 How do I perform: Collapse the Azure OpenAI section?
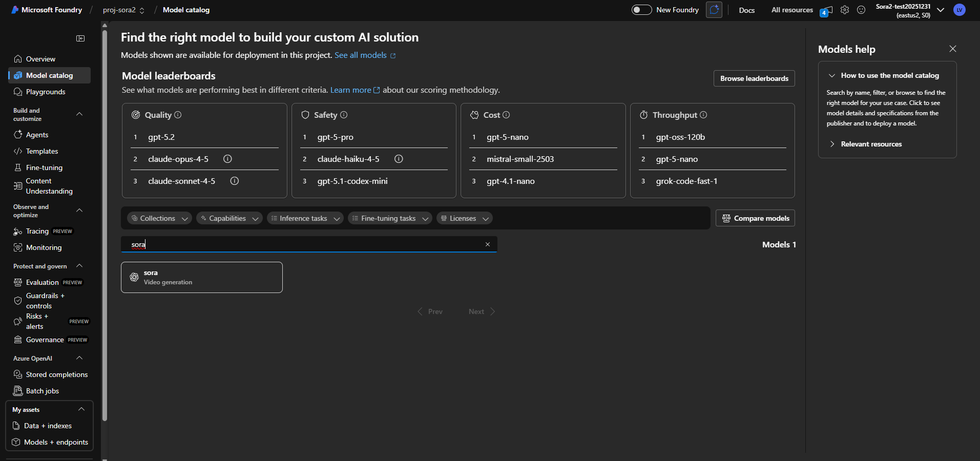(79, 358)
